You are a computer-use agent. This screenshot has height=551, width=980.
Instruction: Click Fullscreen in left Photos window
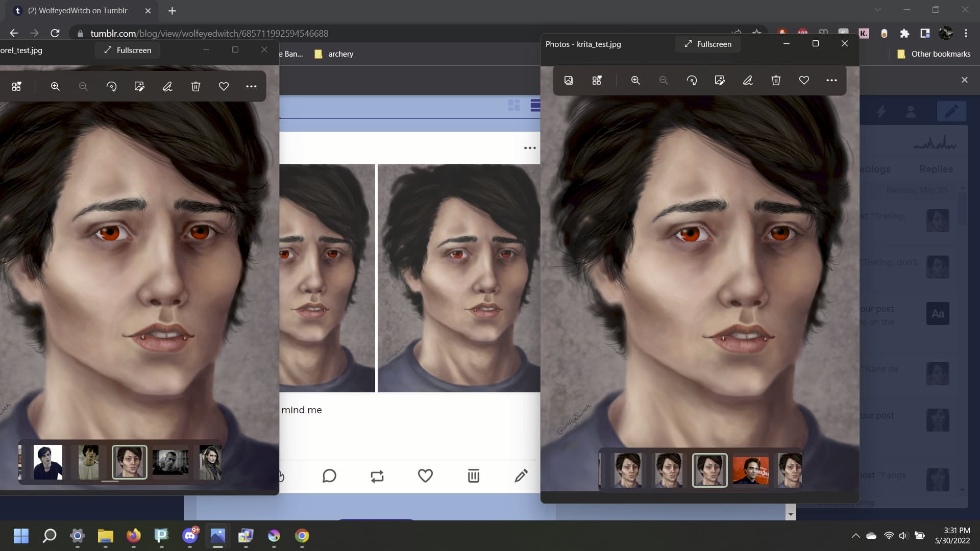128,51
